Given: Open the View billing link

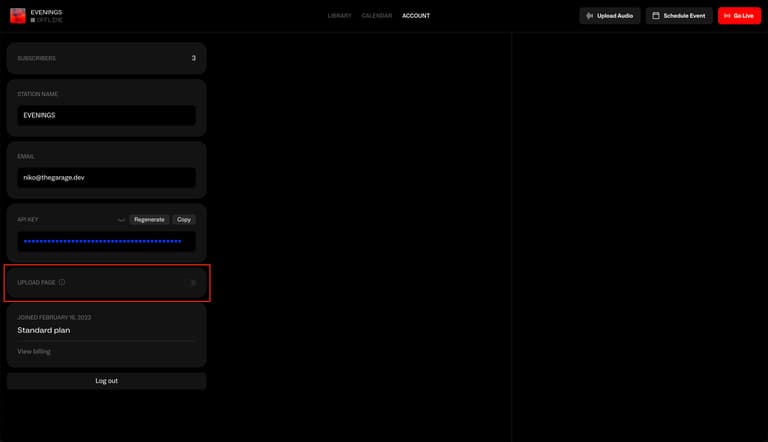Looking at the screenshot, I should (34, 351).
